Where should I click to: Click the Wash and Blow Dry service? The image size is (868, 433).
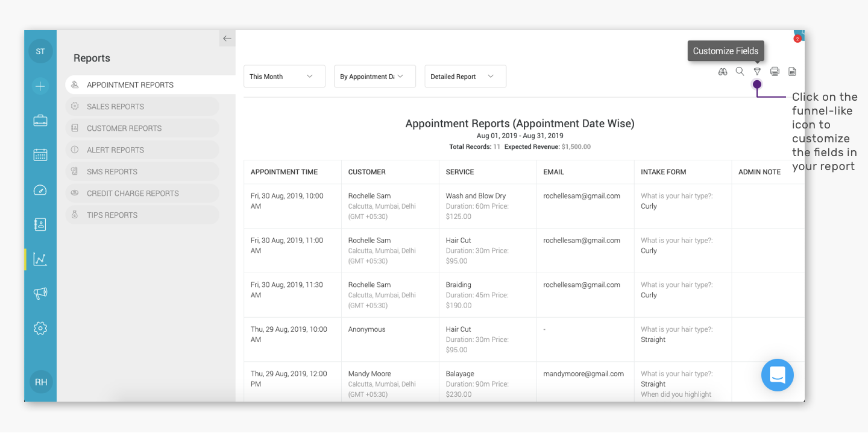coord(476,196)
